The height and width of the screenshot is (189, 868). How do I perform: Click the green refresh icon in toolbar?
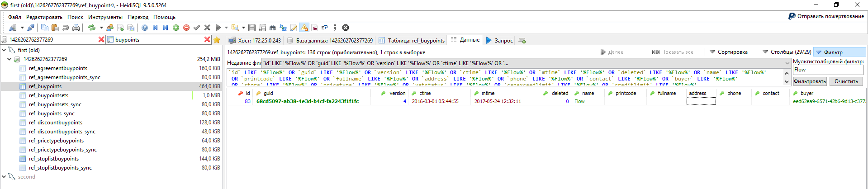point(92,28)
